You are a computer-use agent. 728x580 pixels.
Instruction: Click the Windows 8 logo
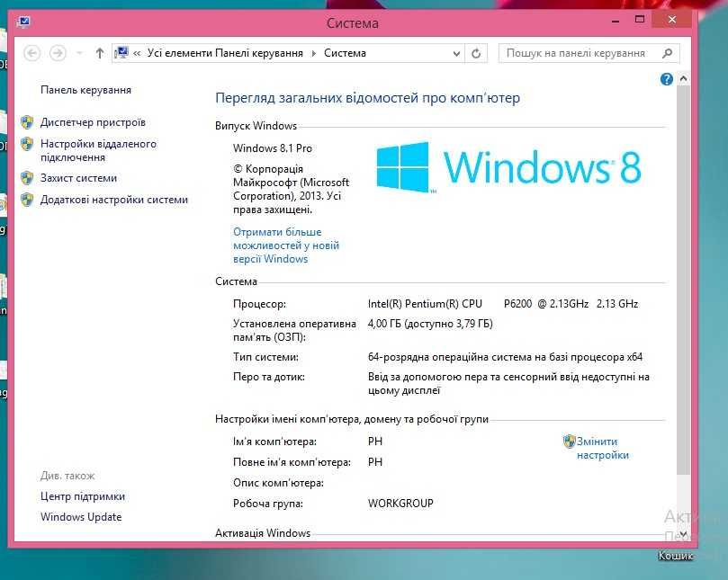pos(508,167)
